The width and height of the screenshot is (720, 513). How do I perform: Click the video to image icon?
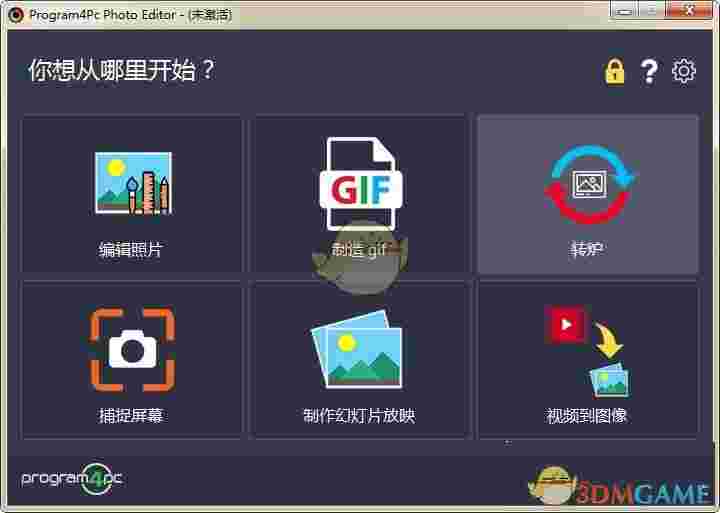(x=586, y=350)
